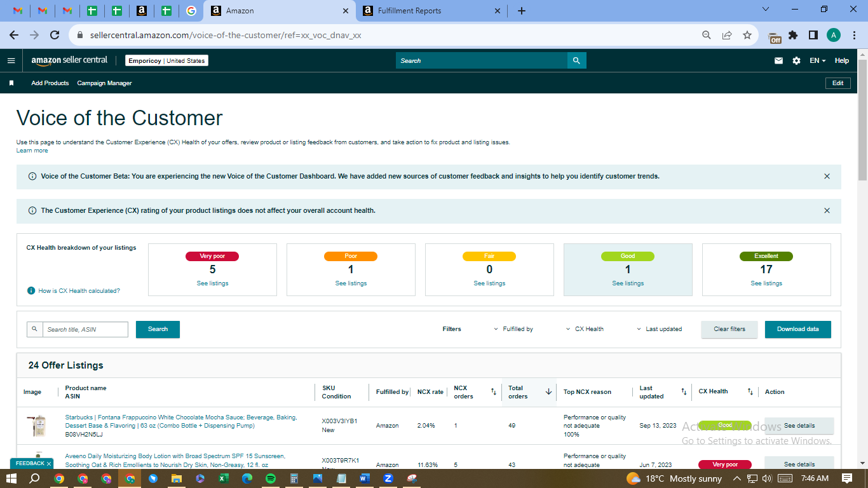The height and width of the screenshot is (488, 868).
Task: Expand the Last updated filter
Action: pyautogui.click(x=660, y=329)
